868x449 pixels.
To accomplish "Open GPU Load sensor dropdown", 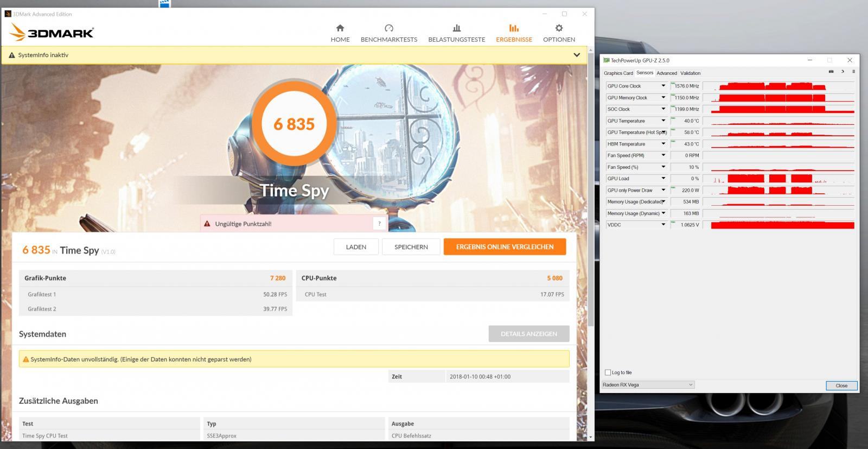I will [x=663, y=179].
